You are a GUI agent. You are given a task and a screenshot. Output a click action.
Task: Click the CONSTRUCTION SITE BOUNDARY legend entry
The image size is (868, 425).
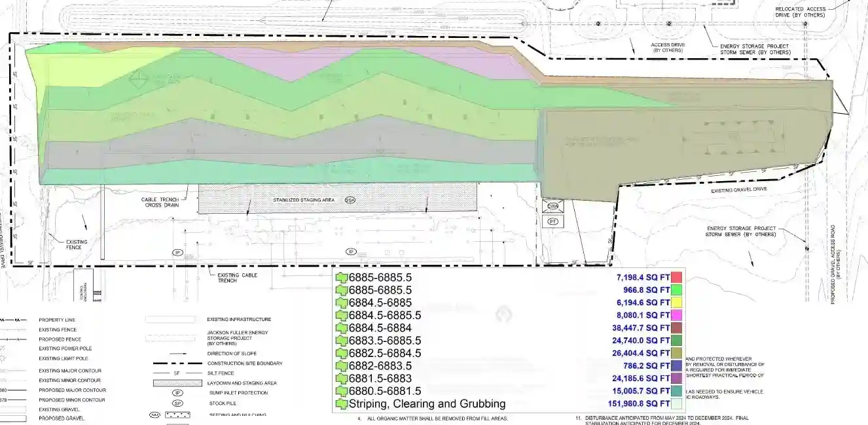245,364
